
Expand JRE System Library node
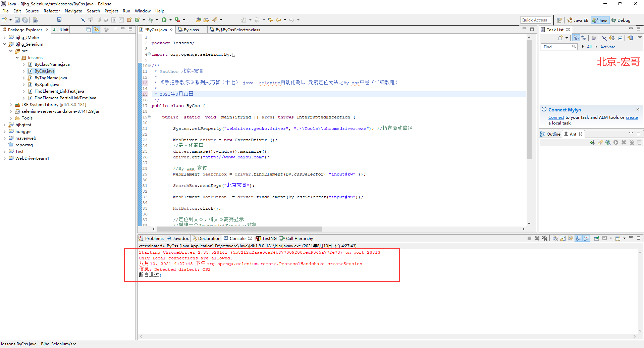(11, 105)
